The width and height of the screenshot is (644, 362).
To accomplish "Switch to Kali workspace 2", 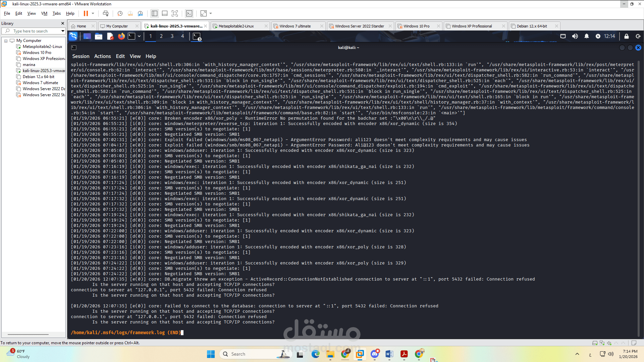I will click(161, 36).
